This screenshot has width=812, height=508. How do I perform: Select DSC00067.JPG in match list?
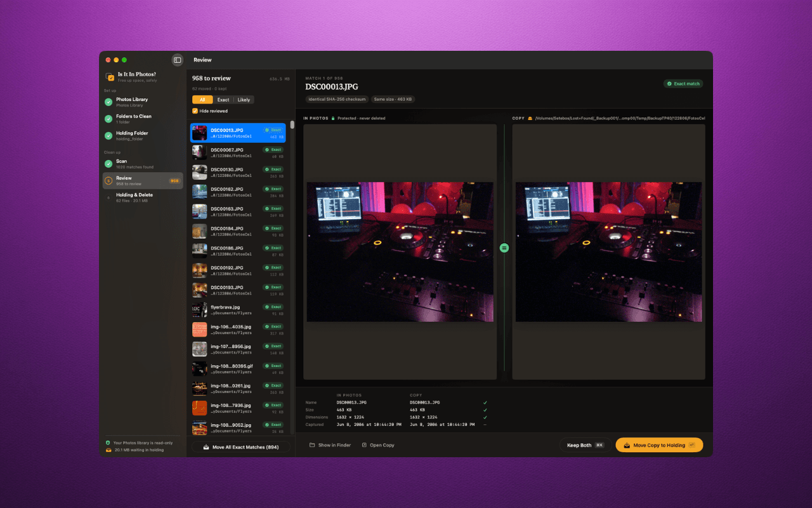(x=238, y=152)
